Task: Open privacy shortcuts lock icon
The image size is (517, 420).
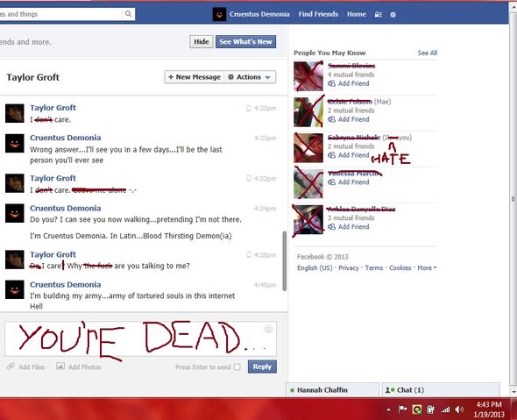Action: (x=379, y=15)
